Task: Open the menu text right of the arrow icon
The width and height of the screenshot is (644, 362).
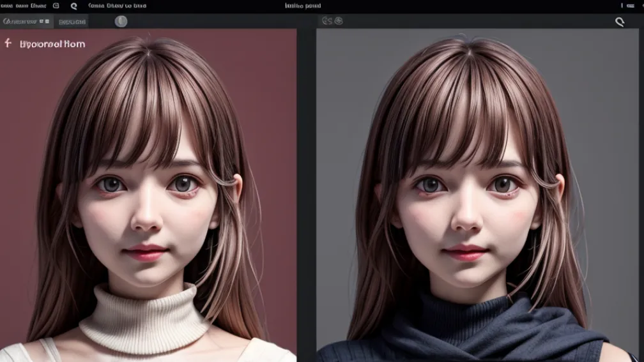Action: click(117, 6)
